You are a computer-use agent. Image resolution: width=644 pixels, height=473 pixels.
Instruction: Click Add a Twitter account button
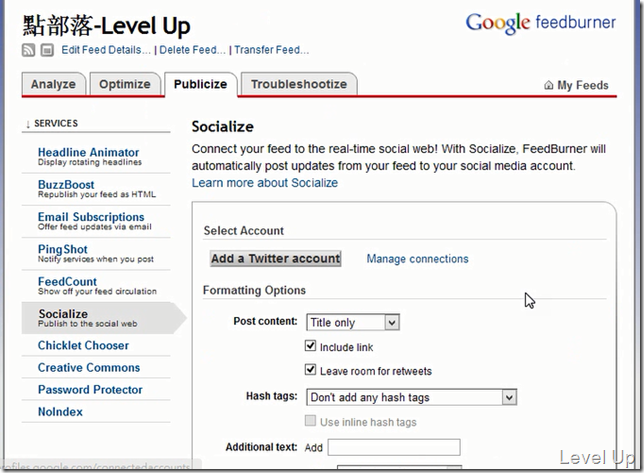point(276,259)
